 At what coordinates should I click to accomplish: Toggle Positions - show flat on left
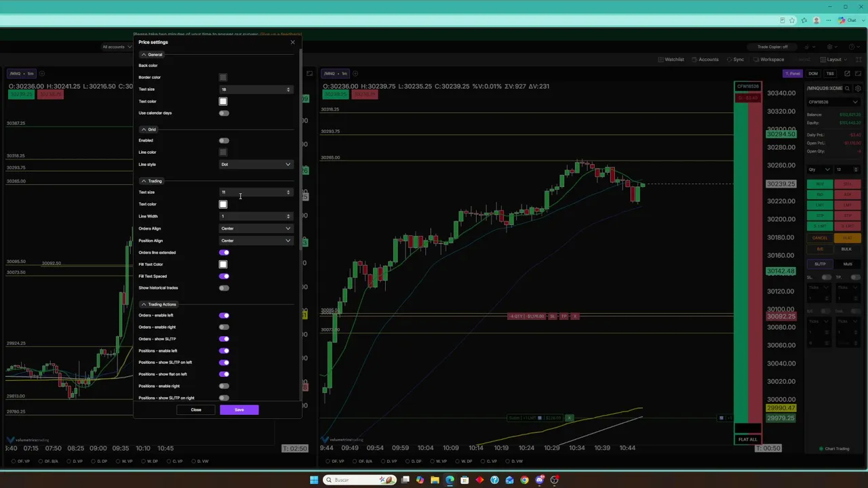pyautogui.click(x=224, y=374)
